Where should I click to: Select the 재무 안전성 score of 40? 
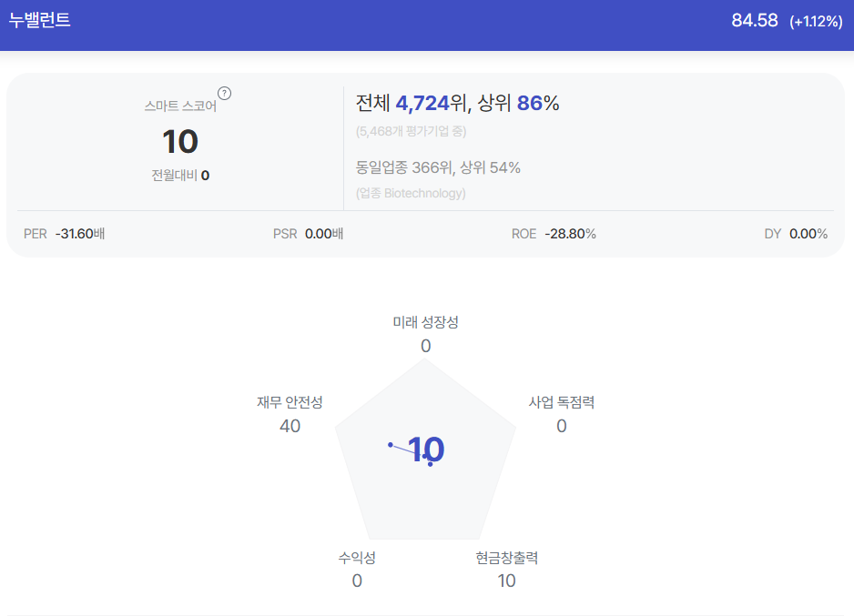tap(290, 426)
